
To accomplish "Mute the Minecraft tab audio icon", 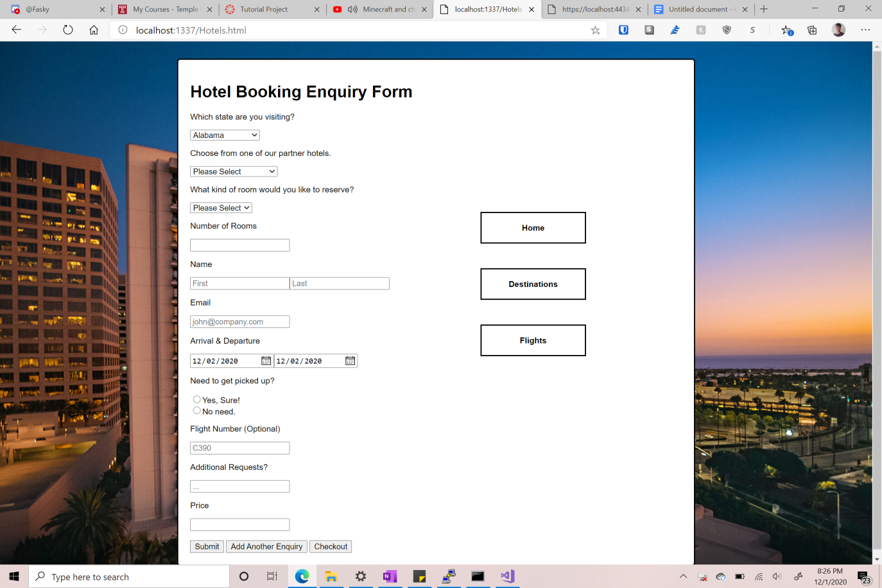I will (352, 10).
